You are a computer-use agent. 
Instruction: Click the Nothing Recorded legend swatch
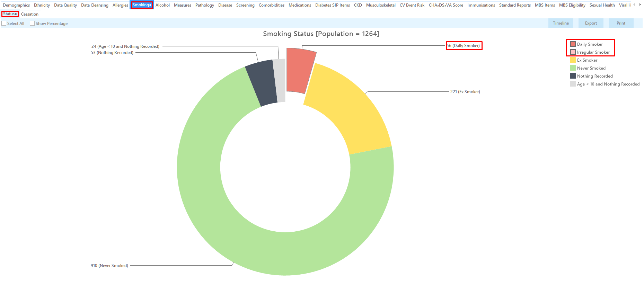[x=573, y=76]
